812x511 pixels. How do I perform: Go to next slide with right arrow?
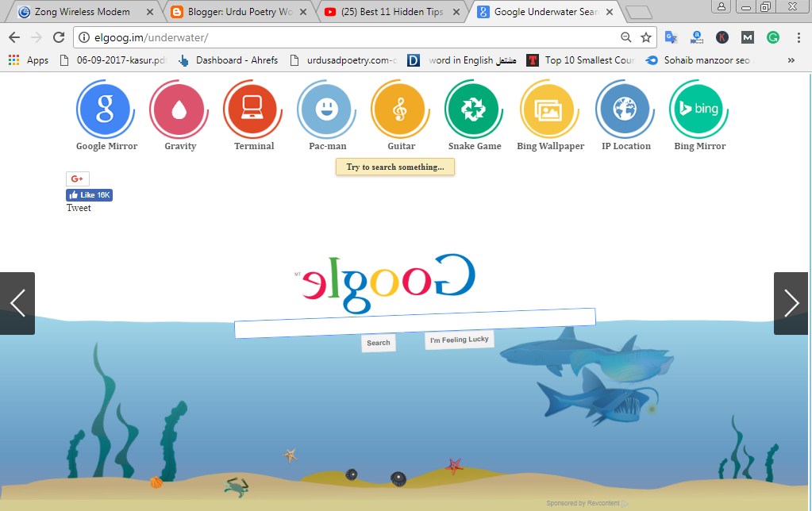791,303
